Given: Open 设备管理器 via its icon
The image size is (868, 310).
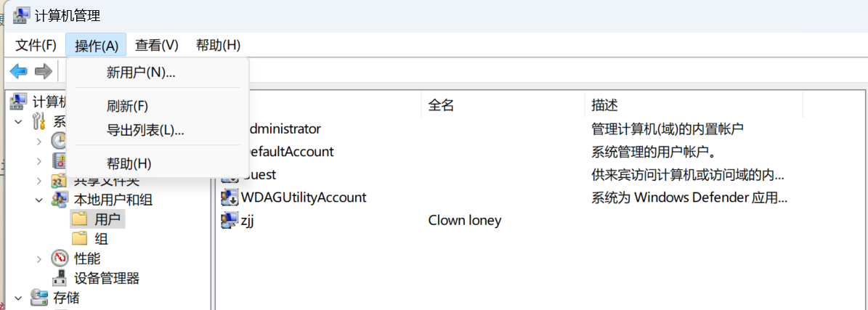Looking at the screenshot, I should tap(60, 278).
